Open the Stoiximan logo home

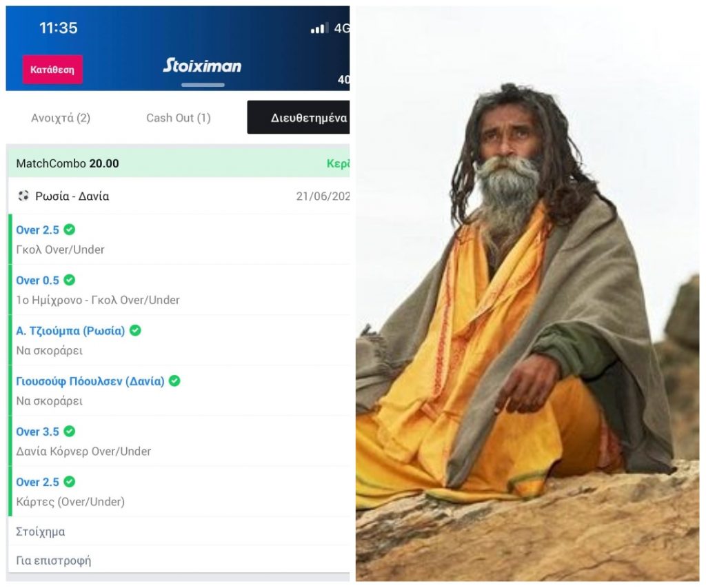point(202,65)
